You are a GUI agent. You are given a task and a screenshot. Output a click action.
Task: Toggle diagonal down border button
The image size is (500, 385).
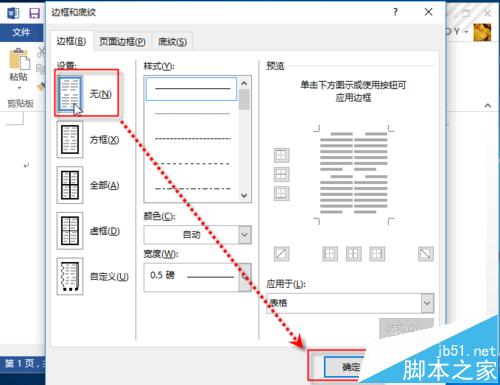426,254
